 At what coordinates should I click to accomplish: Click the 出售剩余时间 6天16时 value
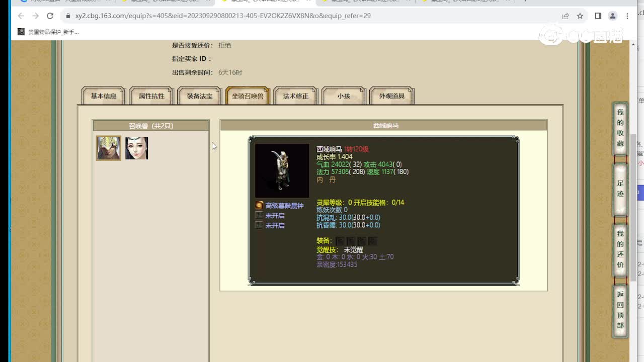(230, 72)
